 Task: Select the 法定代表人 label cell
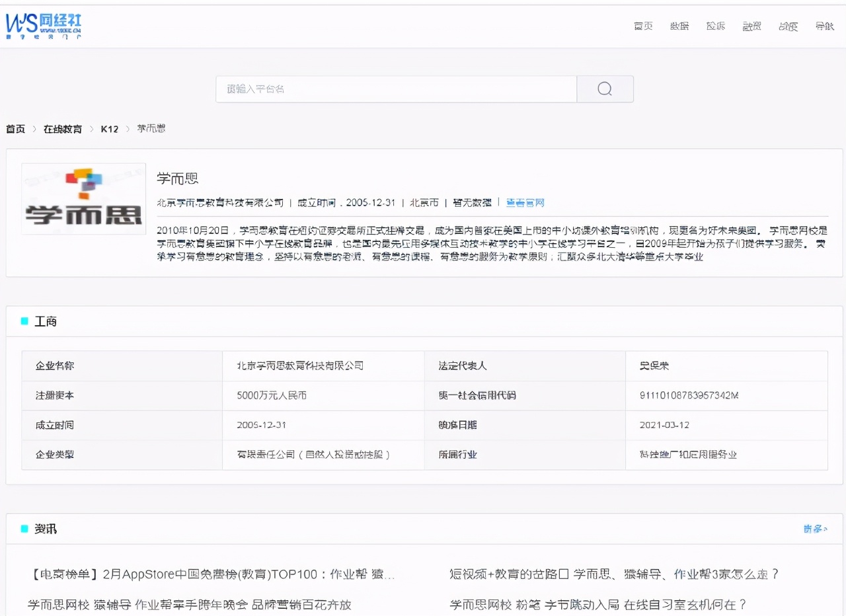[525, 366]
